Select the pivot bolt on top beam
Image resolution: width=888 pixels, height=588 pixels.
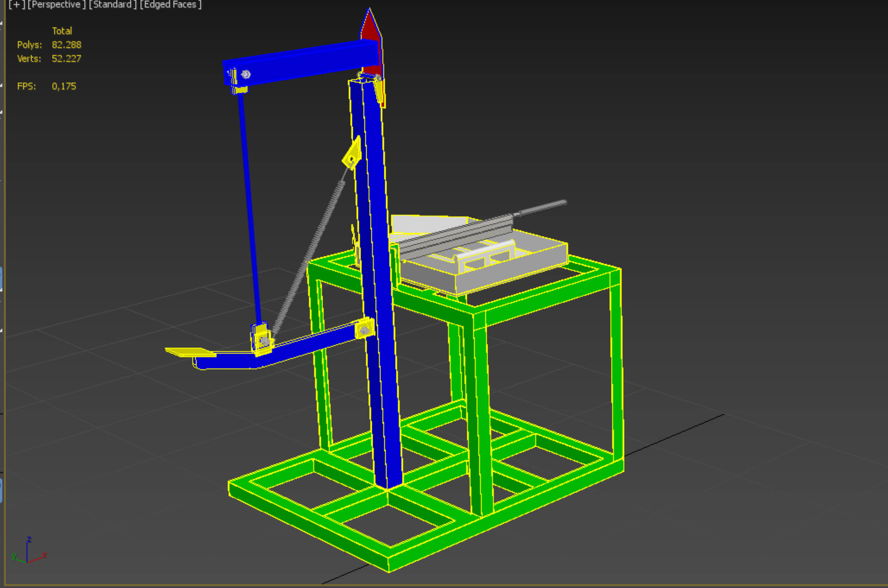pyautogui.click(x=246, y=74)
